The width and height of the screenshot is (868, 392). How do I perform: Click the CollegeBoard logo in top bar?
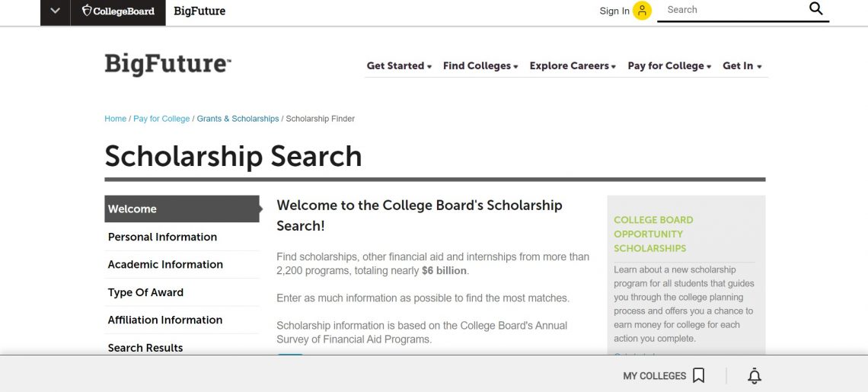118,11
